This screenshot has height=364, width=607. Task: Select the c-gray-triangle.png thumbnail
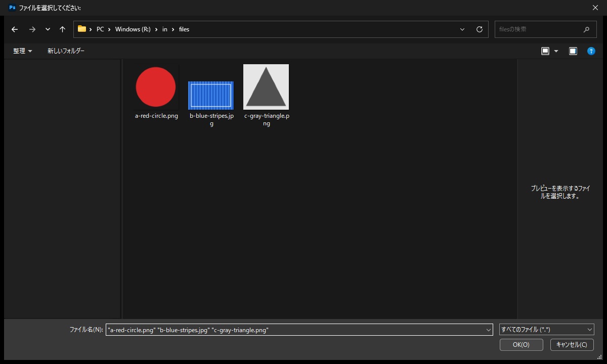266,87
